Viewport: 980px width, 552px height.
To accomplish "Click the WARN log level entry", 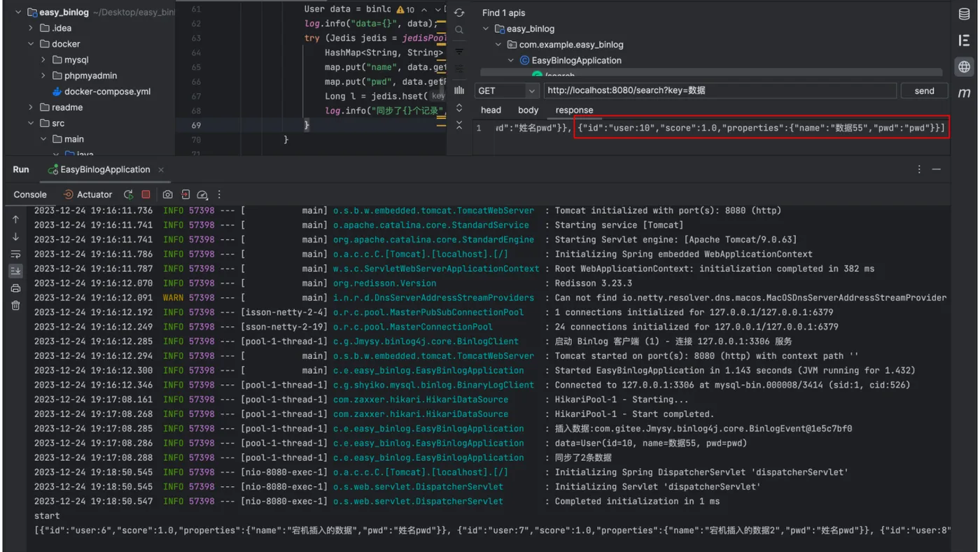I will click(x=173, y=298).
